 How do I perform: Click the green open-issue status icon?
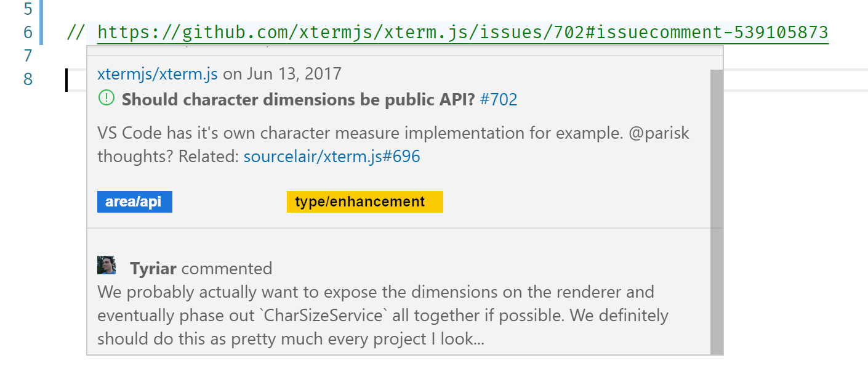click(x=106, y=99)
